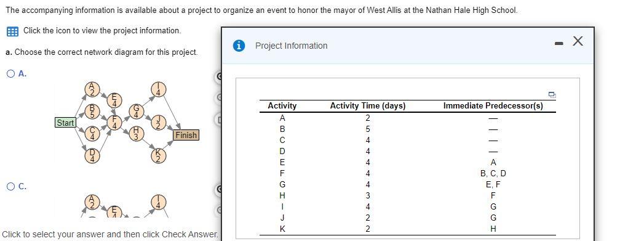Click activity 'F' in the Activity column
This screenshot has width=644, height=241.
coord(282,173)
